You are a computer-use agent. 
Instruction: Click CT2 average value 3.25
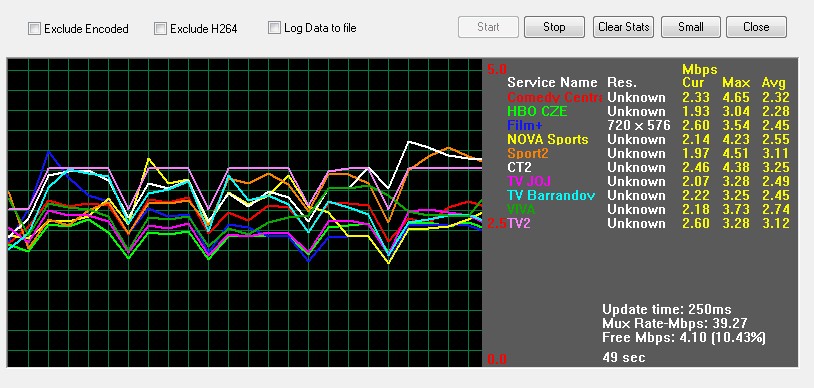pyautogui.click(x=776, y=167)
